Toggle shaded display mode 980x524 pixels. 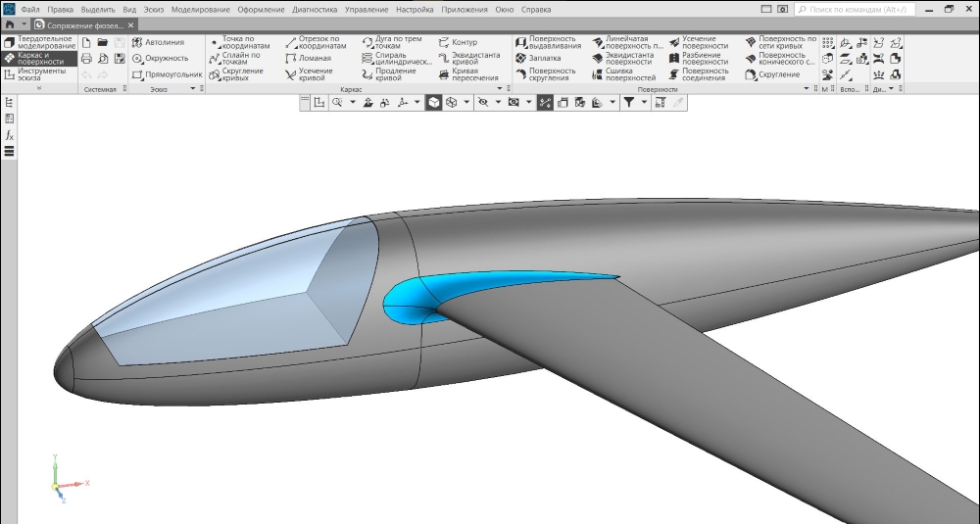(x=434, y=103)
